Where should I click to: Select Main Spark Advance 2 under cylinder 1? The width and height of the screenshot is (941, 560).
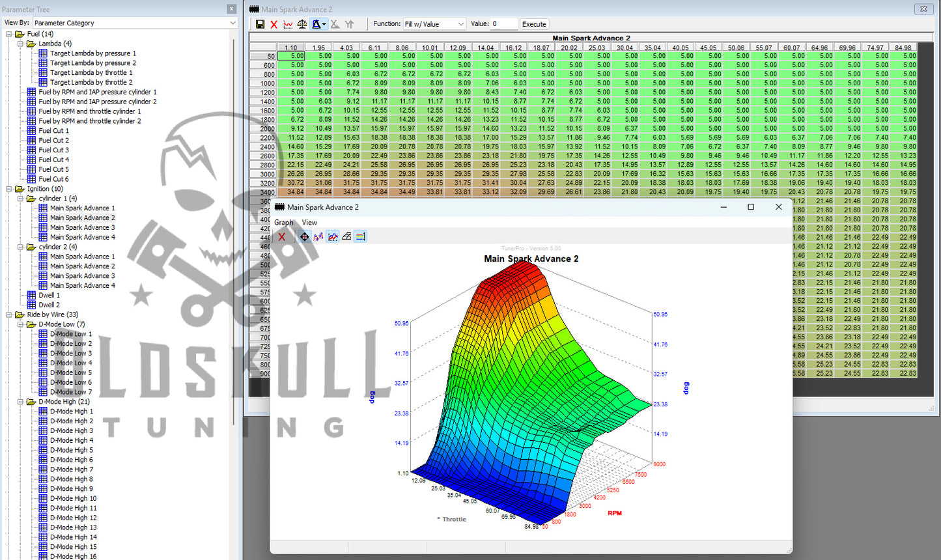tap(82, 218)
